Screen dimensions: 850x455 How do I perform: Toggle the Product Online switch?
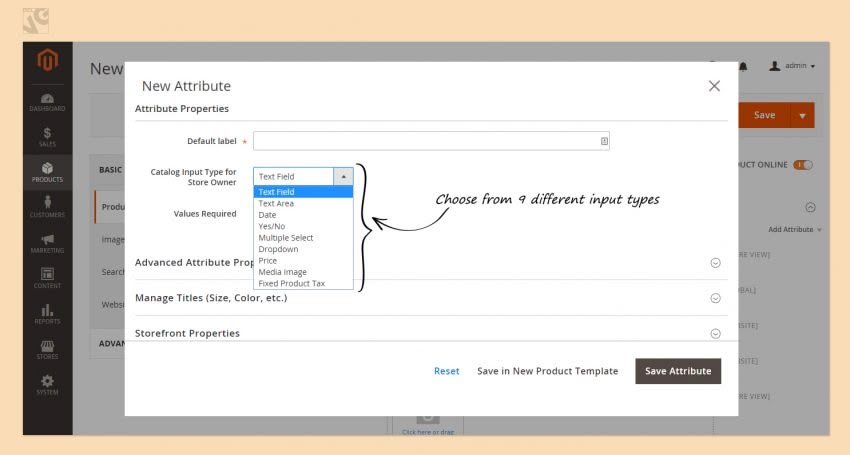click(x=803, y=165)
